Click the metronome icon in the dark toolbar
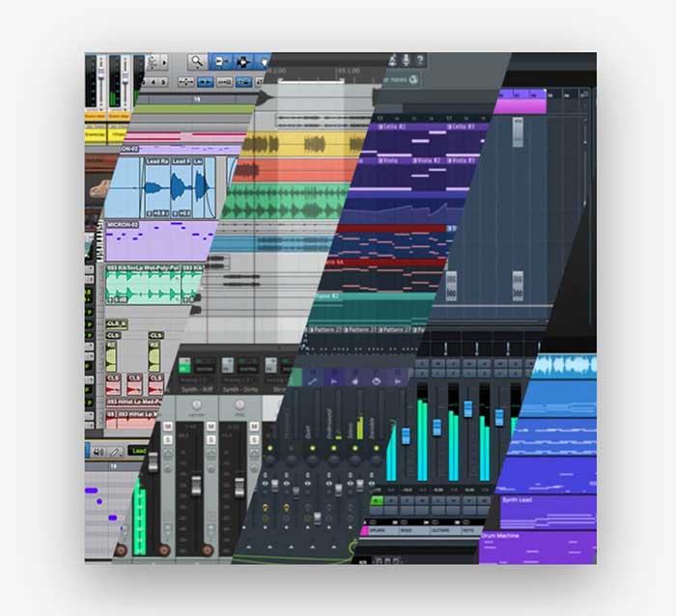The height and width of the screenshot is (616, 676). [x=392, y=61]
